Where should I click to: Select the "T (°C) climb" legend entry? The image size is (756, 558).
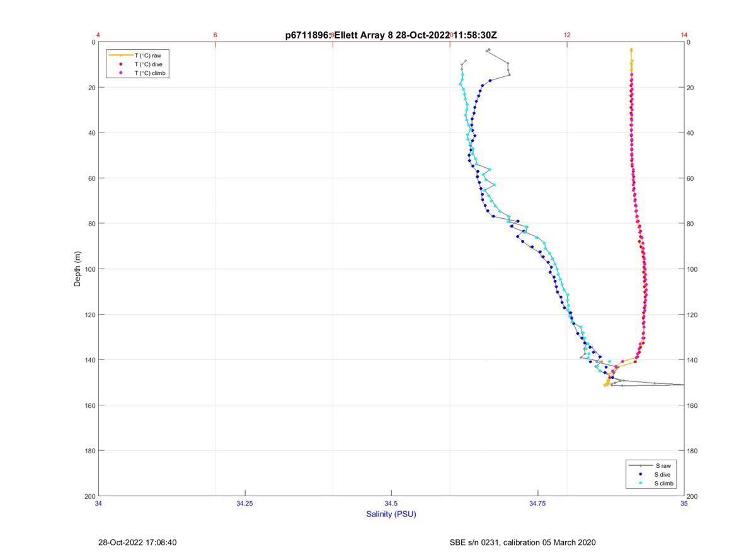(x=150, y=73)
